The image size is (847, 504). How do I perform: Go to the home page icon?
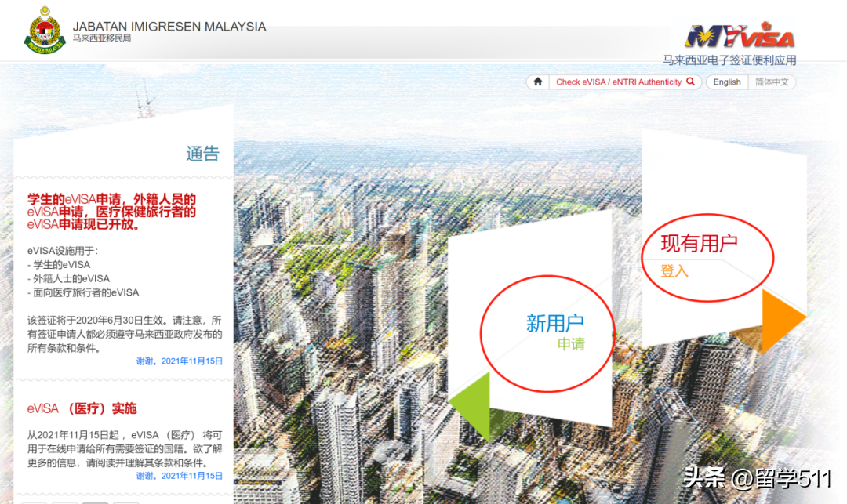point(537,82)
